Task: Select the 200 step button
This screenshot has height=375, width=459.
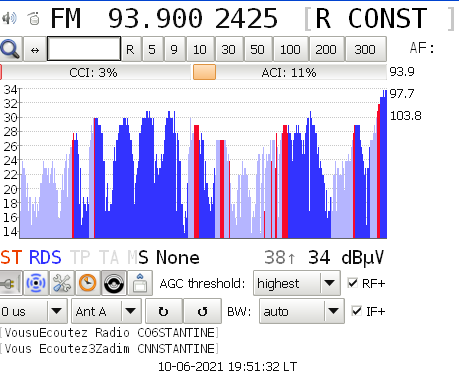Action: pyautogui.click(x=326, y=49)
